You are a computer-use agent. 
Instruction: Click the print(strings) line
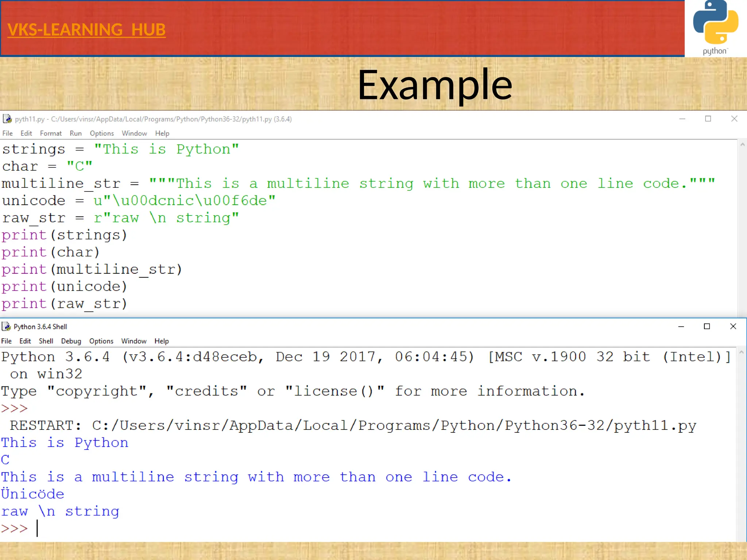(65, 235)
